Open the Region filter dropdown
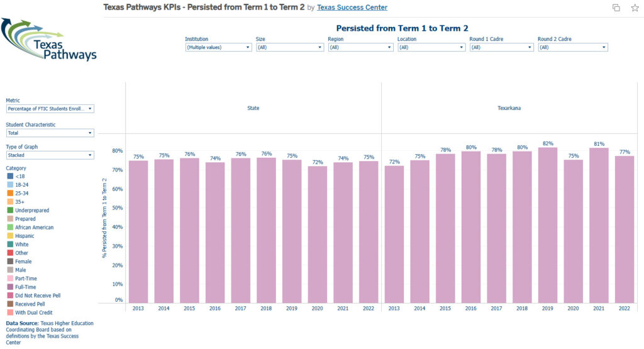Image resolution: width=644 pixels, height=349 pixels. click(x=360, y=47)
